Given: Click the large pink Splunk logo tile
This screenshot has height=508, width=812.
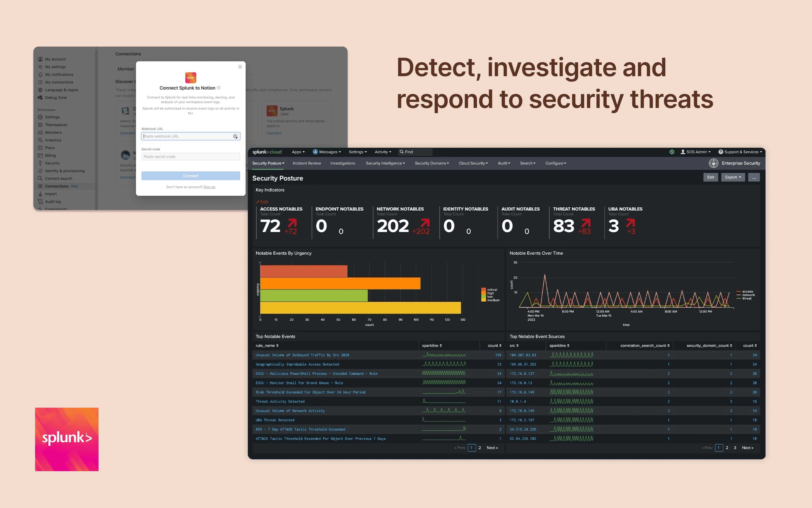Looking at the screenshot, I should (x=67, y=439).
